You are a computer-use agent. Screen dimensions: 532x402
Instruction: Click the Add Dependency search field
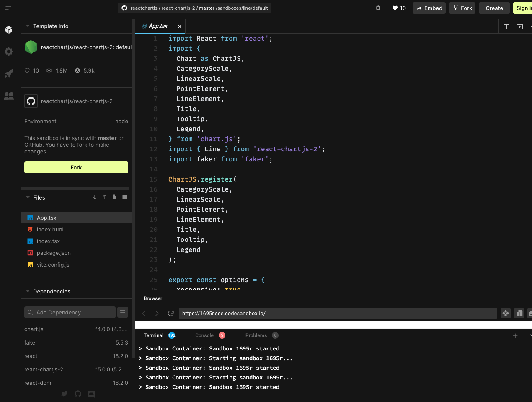pos(70,312)
